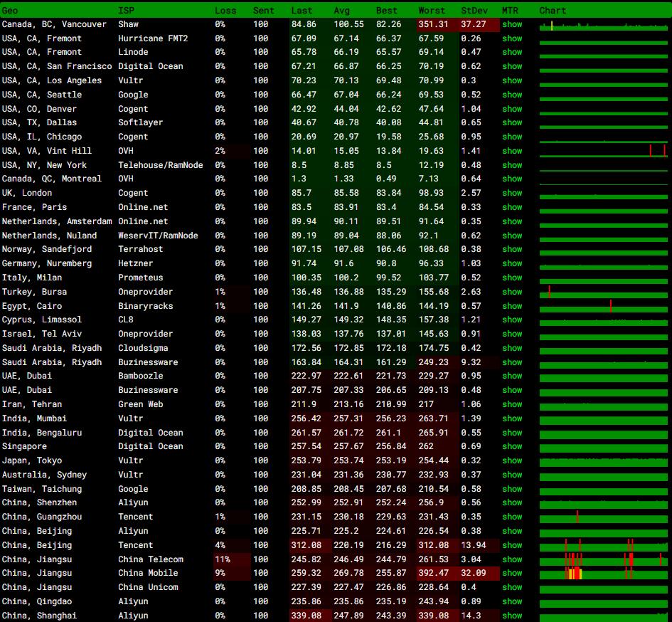Click worst value '351.31' for Vancouver
The image size is (672, 622).
[433, 24]
